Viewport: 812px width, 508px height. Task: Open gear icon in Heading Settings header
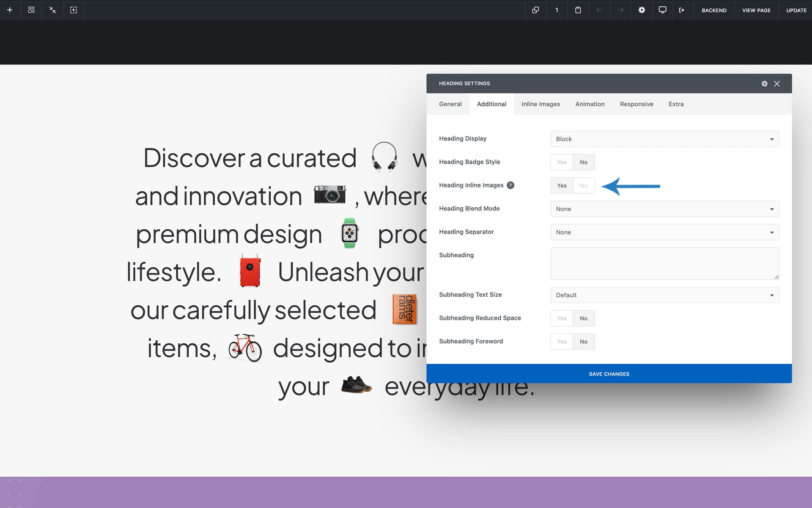click(x=764, y=83)
